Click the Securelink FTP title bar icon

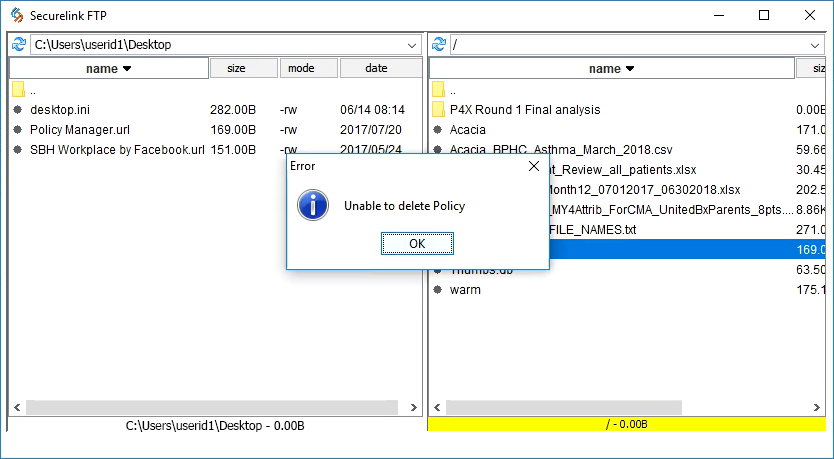16,15
